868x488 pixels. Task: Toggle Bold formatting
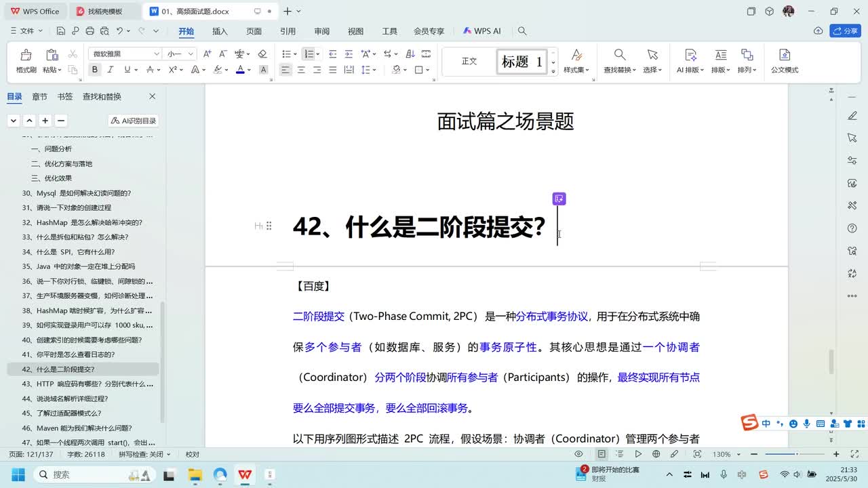tap(94, 70)
